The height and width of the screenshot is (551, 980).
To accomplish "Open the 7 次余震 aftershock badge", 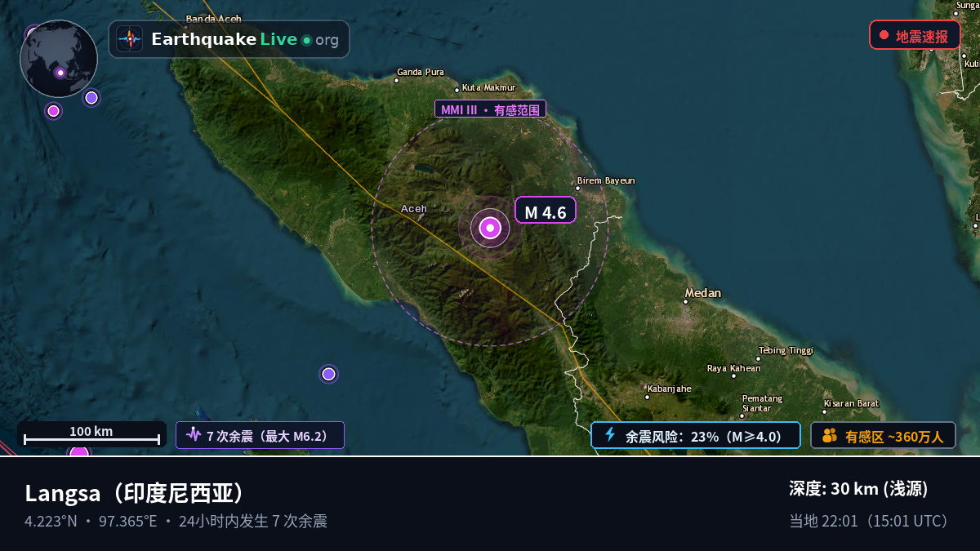I will click(260, 435).
